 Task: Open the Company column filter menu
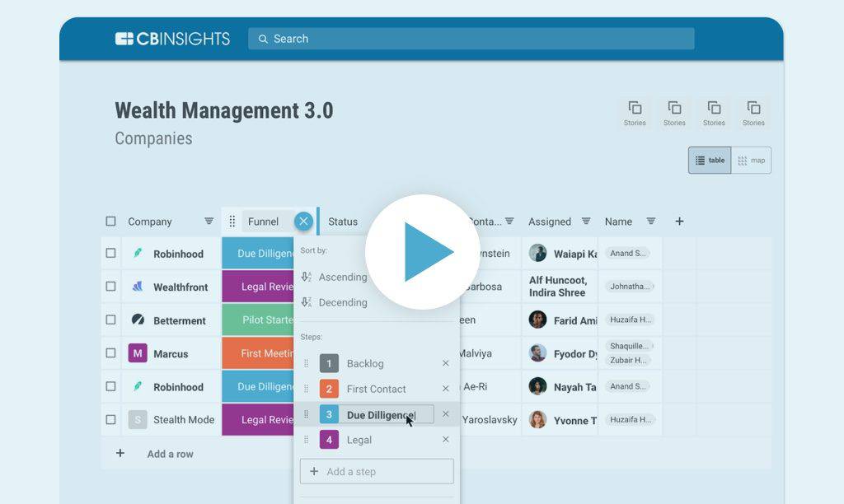pos(209,222)
